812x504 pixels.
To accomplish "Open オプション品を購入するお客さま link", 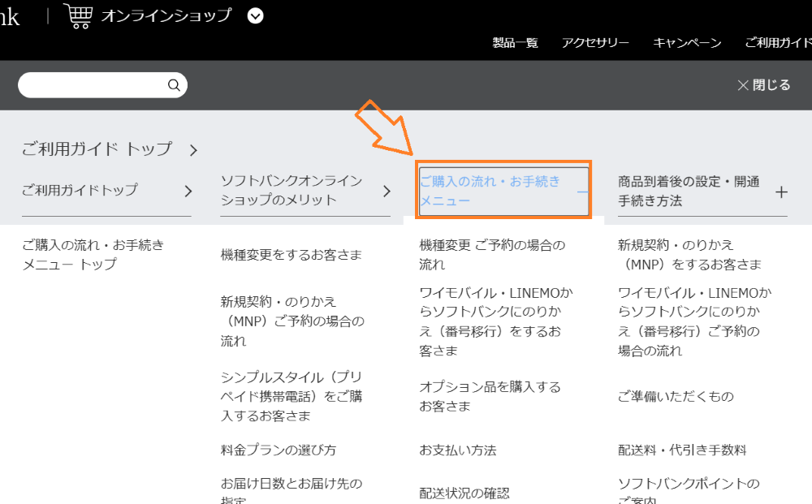I will 490,396.
